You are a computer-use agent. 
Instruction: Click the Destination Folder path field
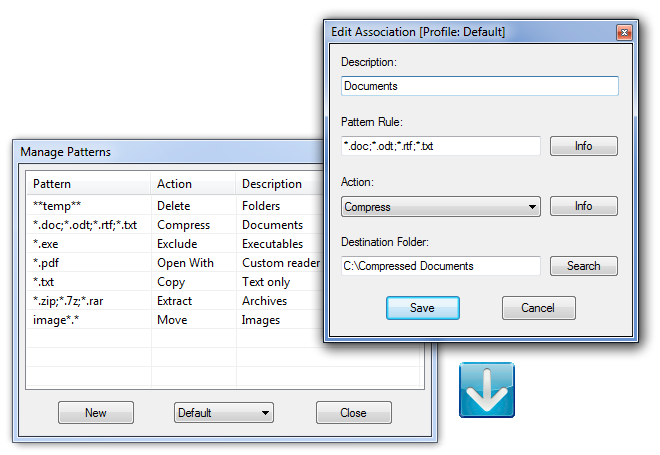tap(440, 266)
